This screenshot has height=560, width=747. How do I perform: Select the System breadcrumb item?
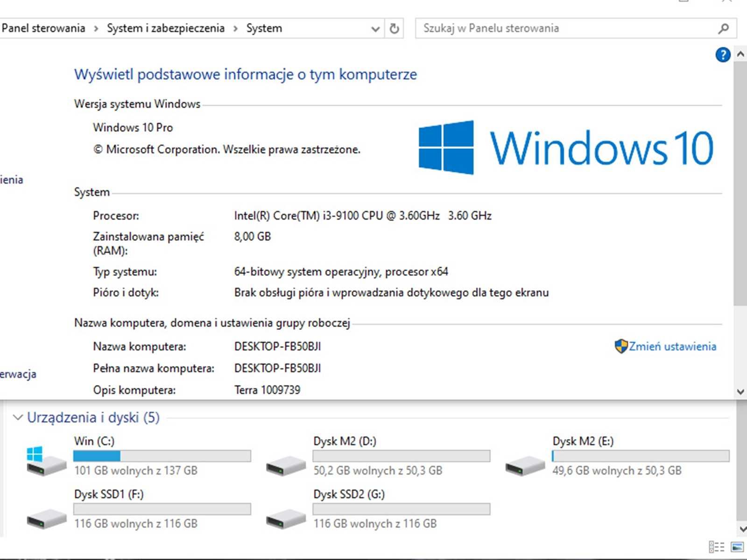click(x=264, y=28)
